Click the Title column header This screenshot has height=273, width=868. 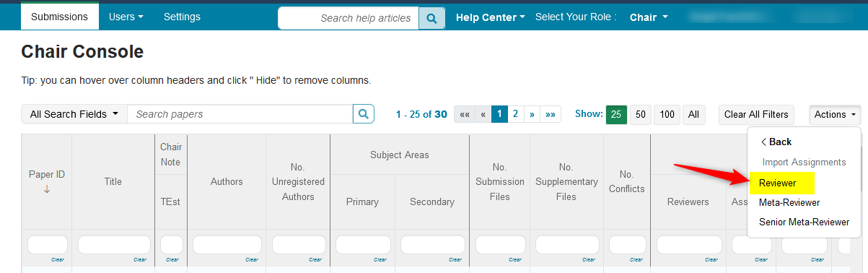[x=113, y=182]
